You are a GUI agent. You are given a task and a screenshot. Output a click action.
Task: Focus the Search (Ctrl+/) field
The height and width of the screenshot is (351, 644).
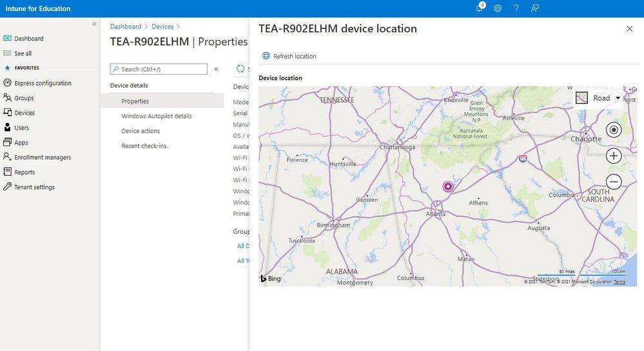[159, 69]
